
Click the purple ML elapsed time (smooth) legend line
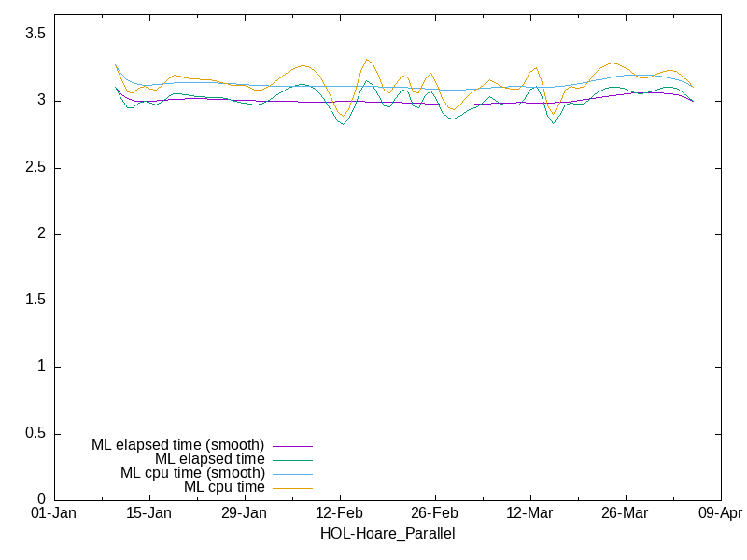[x=292, y=447]
